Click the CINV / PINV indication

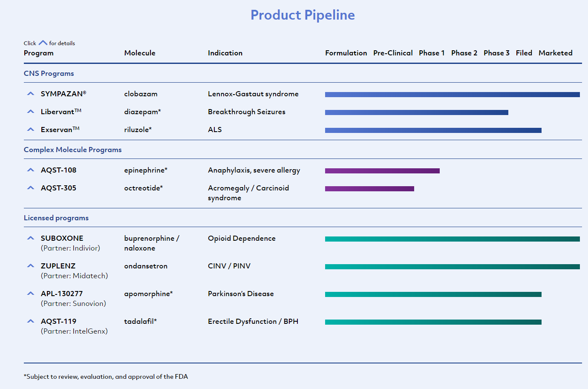point(229,266)
